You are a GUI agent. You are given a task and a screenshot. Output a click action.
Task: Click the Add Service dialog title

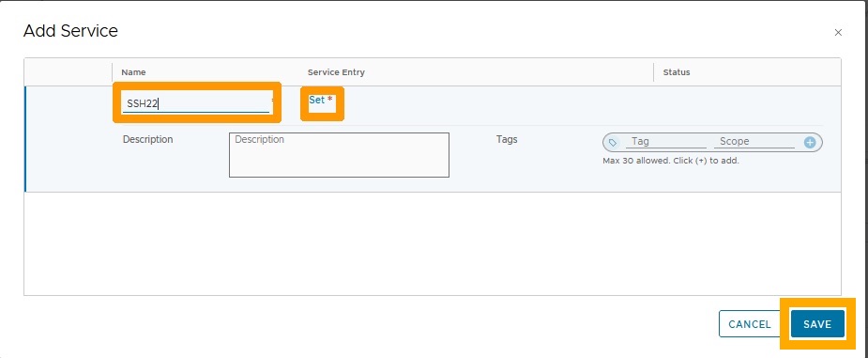pos(70,30)
